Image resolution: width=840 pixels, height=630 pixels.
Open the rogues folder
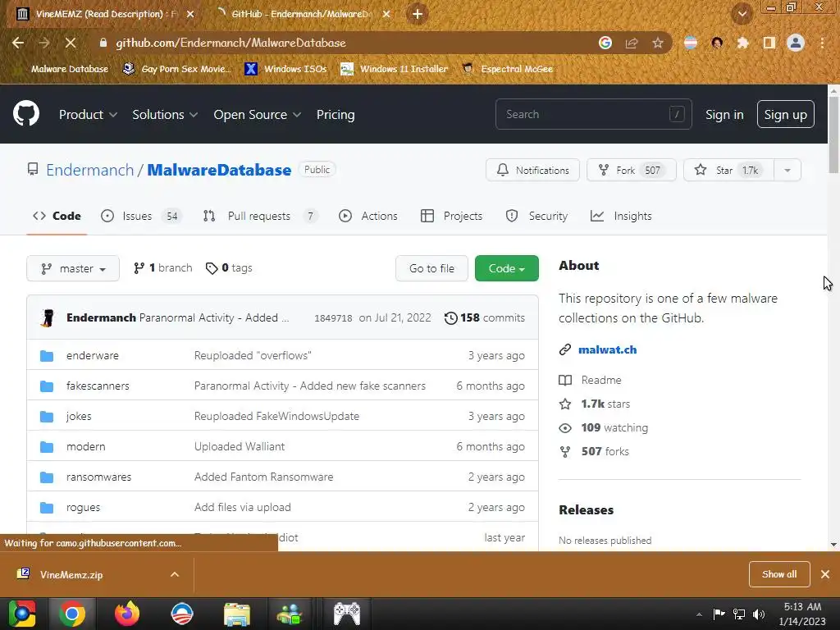(x=83, y=507)
